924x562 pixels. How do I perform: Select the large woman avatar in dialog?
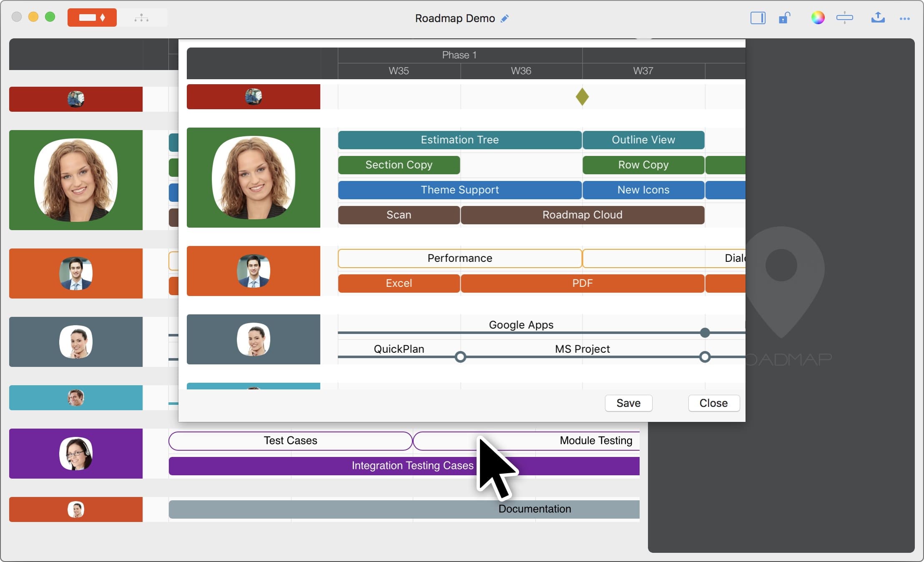254,178
